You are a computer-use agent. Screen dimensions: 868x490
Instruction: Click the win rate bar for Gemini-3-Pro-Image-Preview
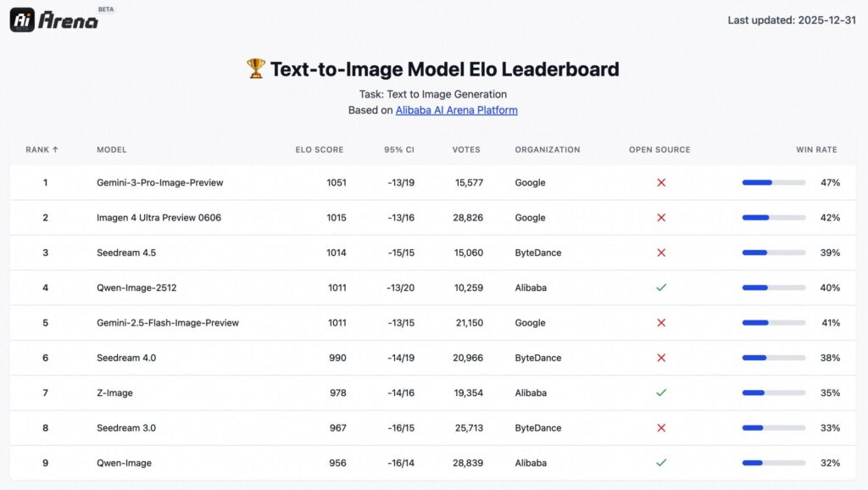tap(773, 182)
